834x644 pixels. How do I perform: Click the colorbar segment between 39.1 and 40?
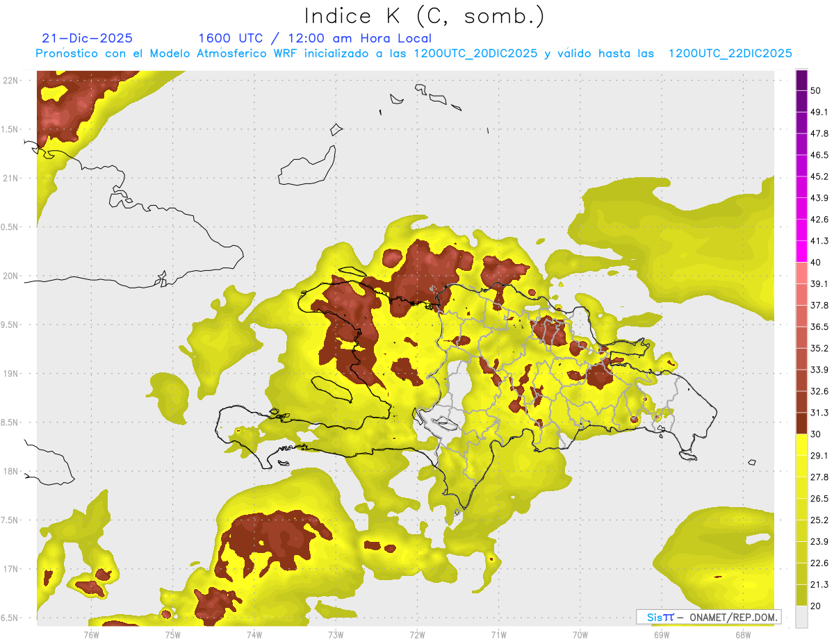point(801,273)
